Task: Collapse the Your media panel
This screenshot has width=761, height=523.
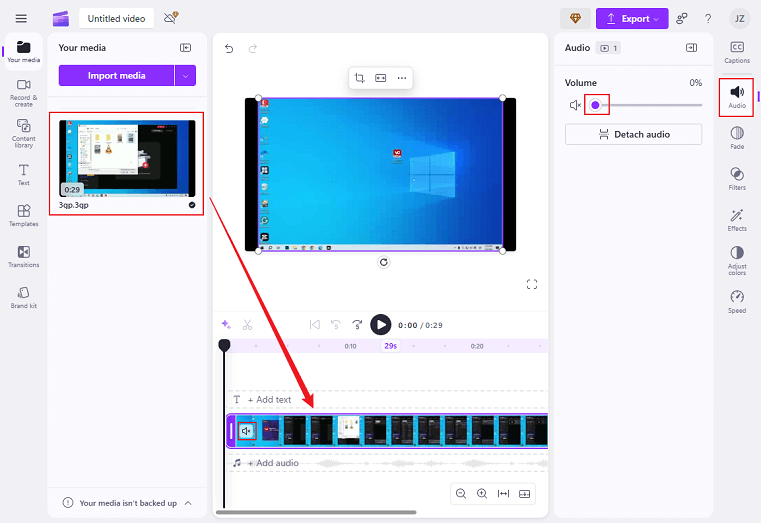Action: pyautogui.click(x=185, y=48)
